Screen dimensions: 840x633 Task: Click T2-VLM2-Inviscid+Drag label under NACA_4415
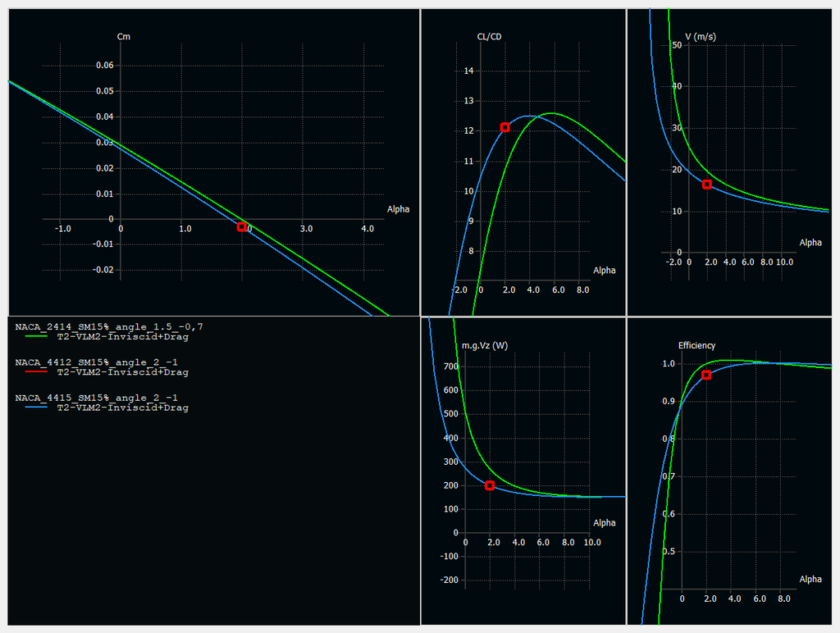tap(122, 408)
